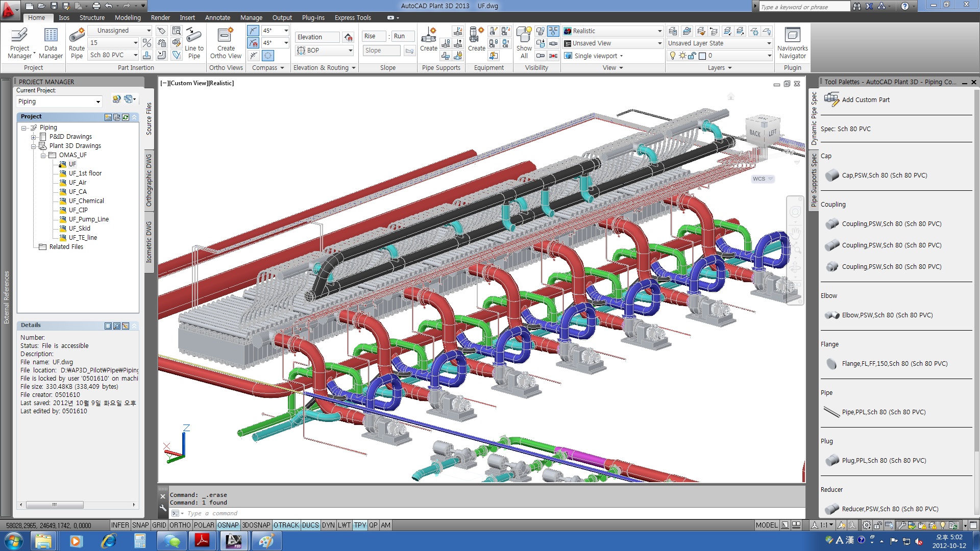The height and width of the screenshot is (551, 980).
Task: Select UF_Chemical drawing in tree
Action: (x=86, y=201)
